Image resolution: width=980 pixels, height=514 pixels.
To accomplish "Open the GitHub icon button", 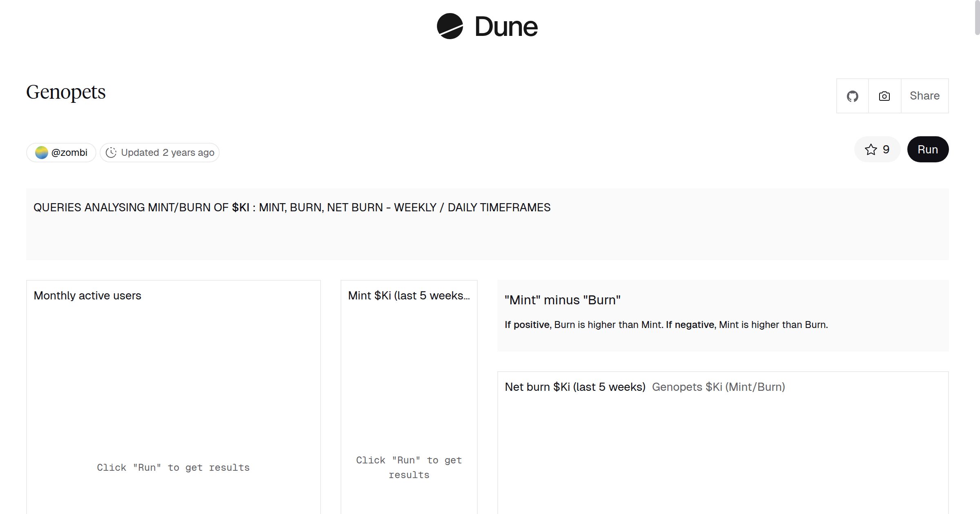I will pos(852,96).
